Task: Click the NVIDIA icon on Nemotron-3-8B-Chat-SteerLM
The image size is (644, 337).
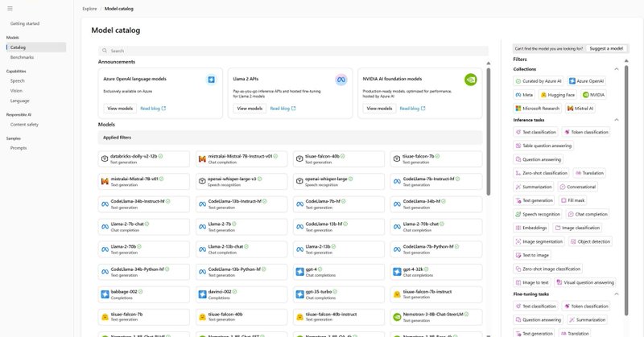Action: point(397,317)
